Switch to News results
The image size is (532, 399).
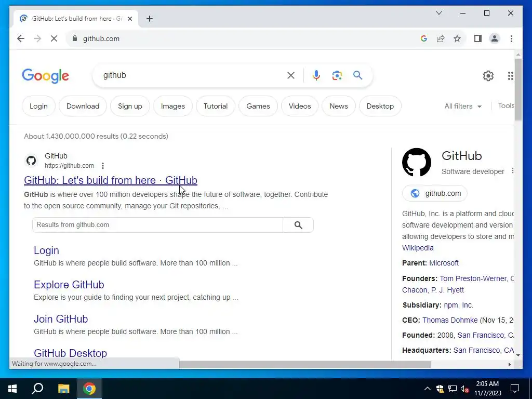339,106
